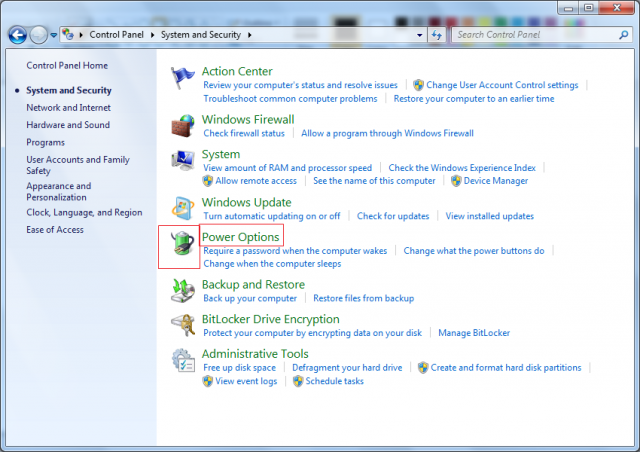Open Network and Internet category

coord(68,107)
